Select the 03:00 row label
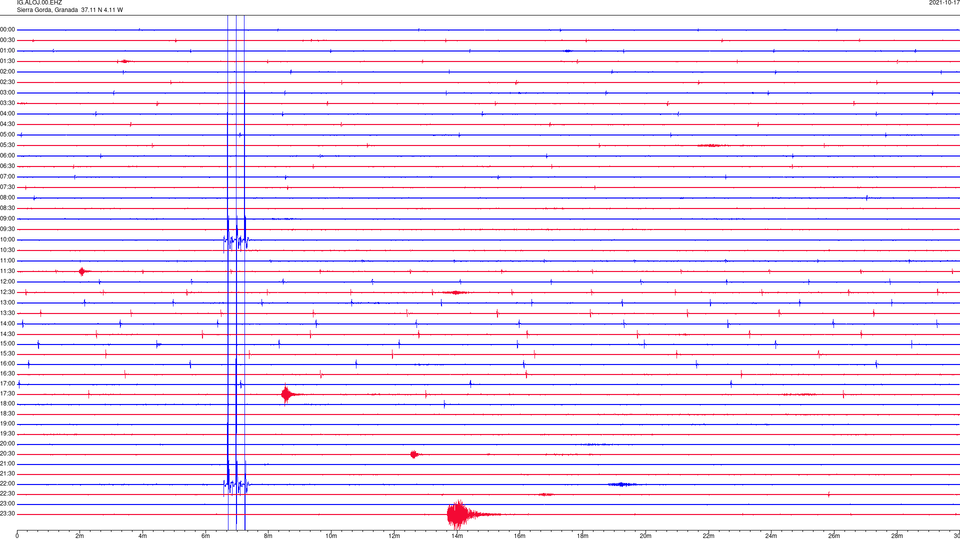The height and width of the screenshot is (540, 960). click(8, 93)
